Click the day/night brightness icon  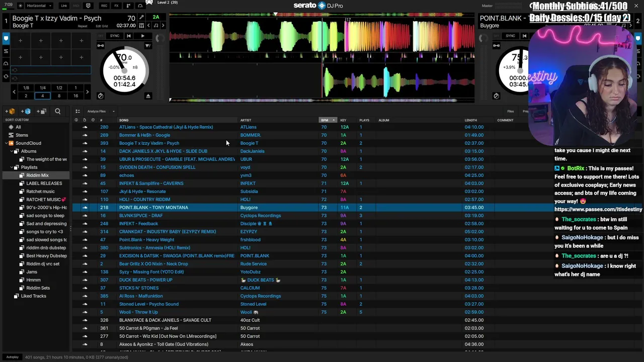coord(20,6)
